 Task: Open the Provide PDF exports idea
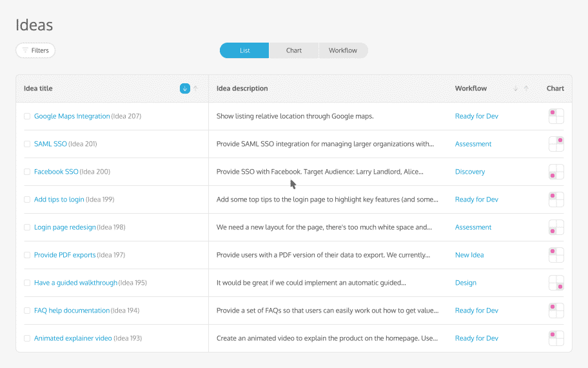(x=64, y=255)
